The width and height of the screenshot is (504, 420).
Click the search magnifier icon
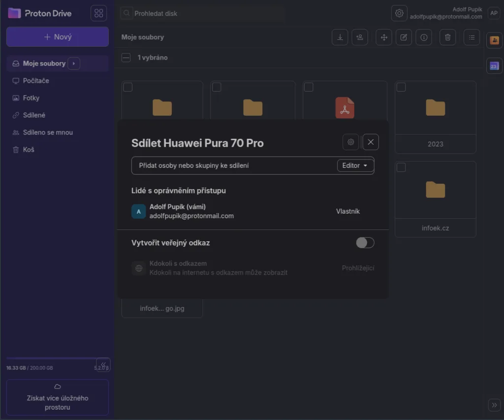point(126,13)
